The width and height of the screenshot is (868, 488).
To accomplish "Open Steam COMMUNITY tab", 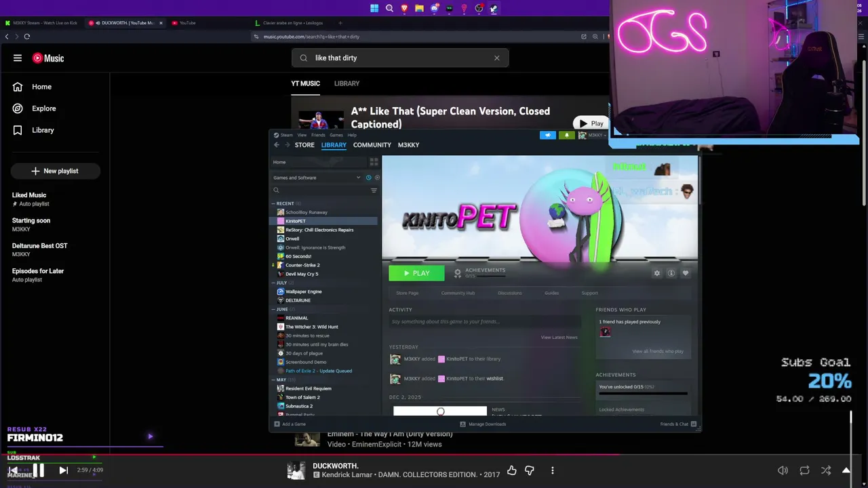I will [x=372, y=145].
